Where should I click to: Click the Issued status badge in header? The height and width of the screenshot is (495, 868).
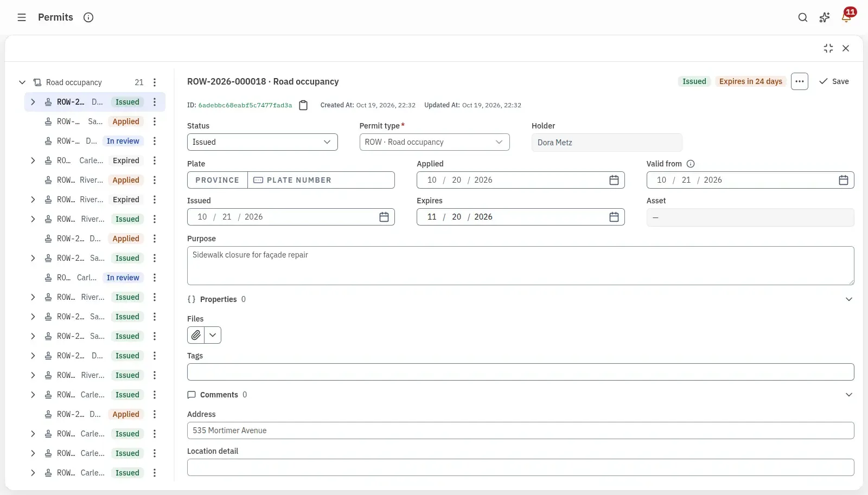pyautogui.click(x=694, y=81)
